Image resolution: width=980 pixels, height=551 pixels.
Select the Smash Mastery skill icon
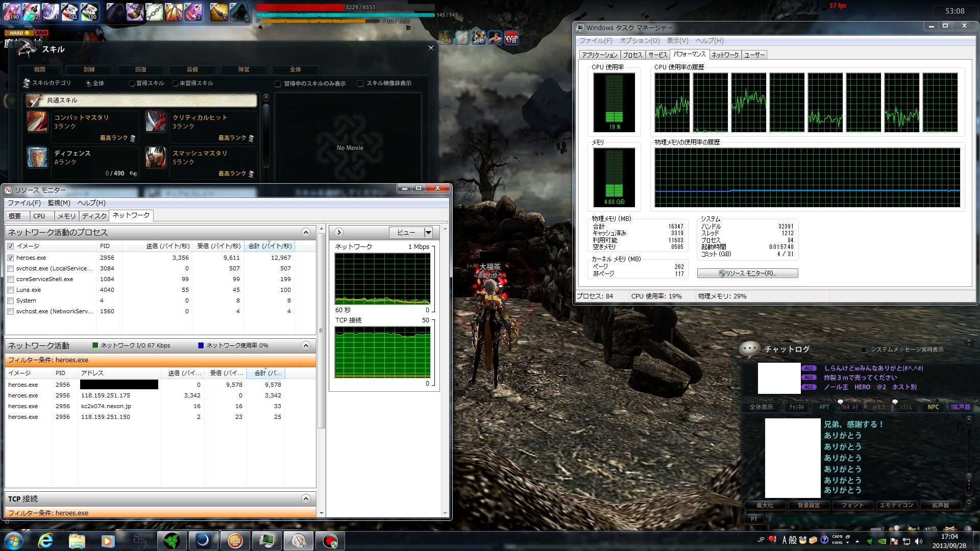(x=156, y=157)
